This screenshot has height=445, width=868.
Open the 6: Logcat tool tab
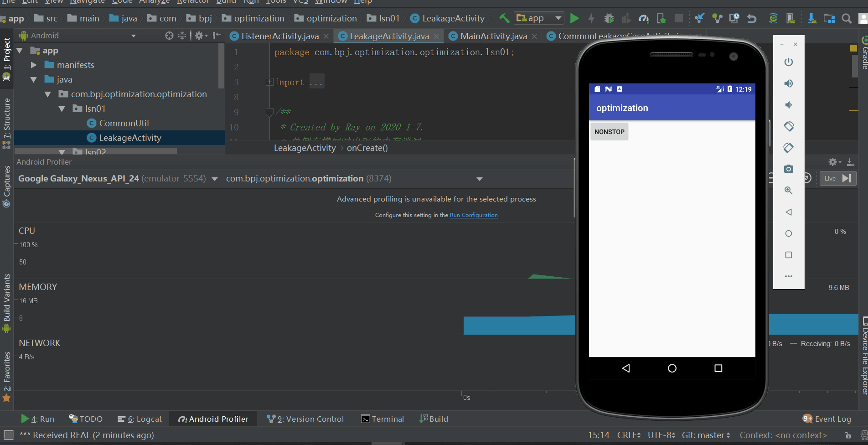140,419
